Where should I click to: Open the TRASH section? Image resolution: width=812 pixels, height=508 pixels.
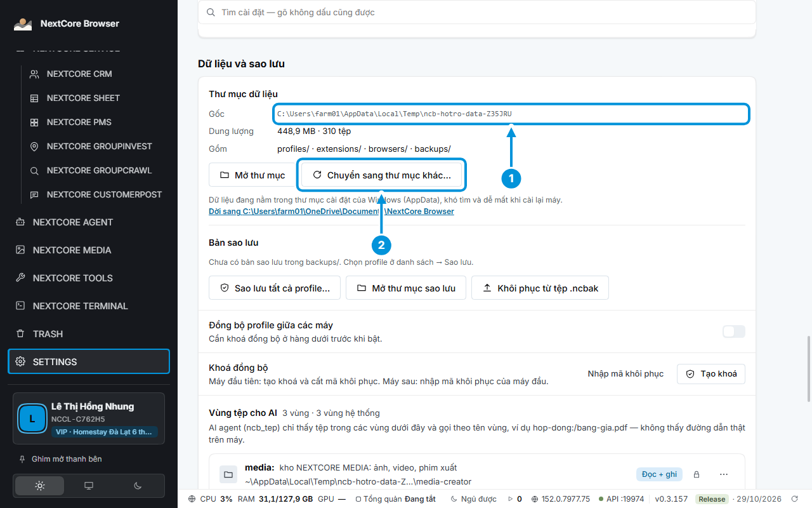(89, 334)
